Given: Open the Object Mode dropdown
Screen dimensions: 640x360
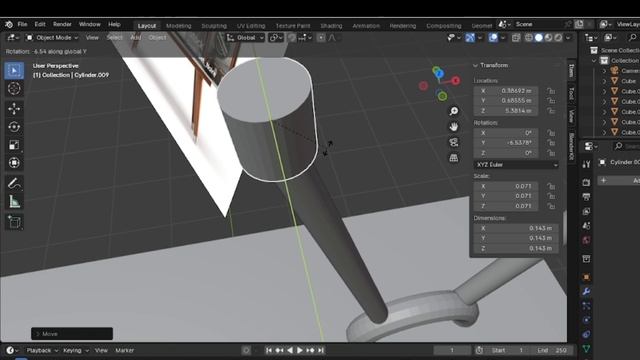Looking at the screenshot, I should 52,38.
